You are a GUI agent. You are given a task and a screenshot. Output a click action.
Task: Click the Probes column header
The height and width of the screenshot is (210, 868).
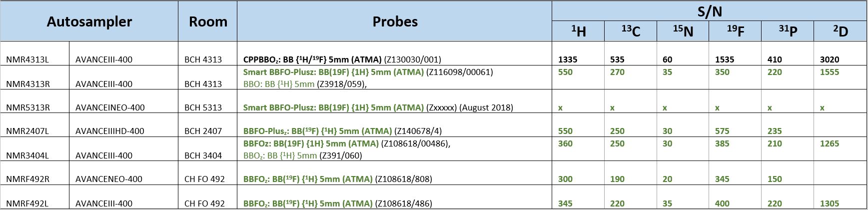point(395,21)
